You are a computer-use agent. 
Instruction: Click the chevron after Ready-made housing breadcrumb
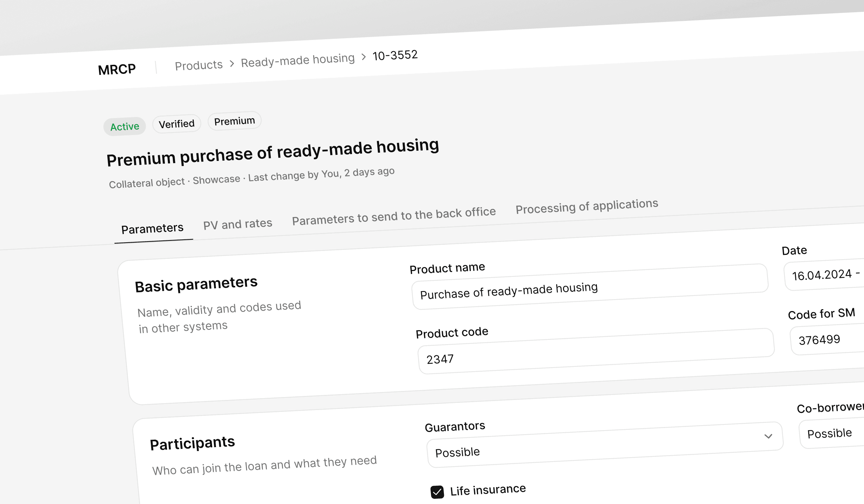coord(364,57)
